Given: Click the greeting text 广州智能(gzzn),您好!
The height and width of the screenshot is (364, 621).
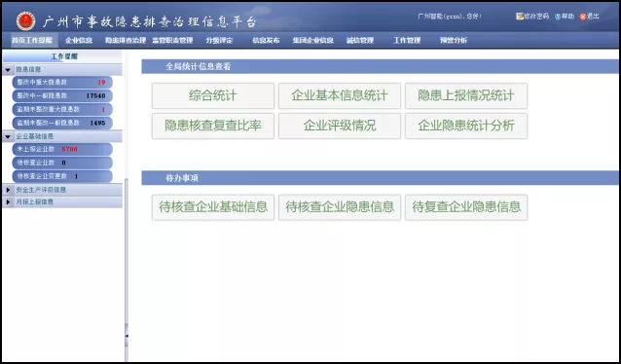Looking at the screenshot, I should click(450, 17).
